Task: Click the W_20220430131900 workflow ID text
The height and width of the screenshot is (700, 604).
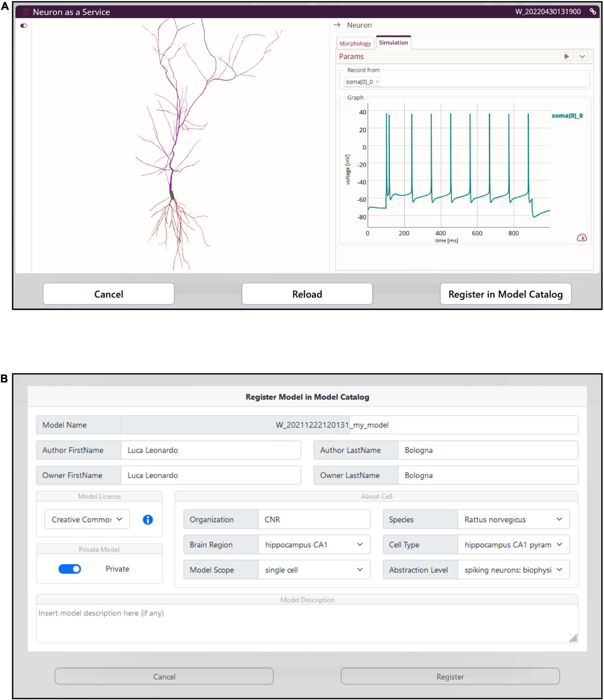Action: (x=548, y=12)
